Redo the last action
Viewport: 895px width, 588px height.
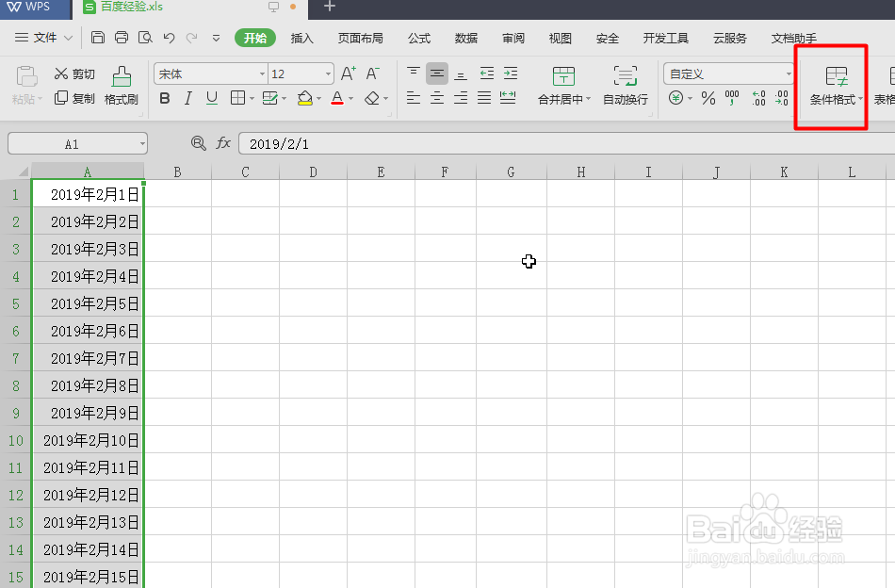click(192, 38)
